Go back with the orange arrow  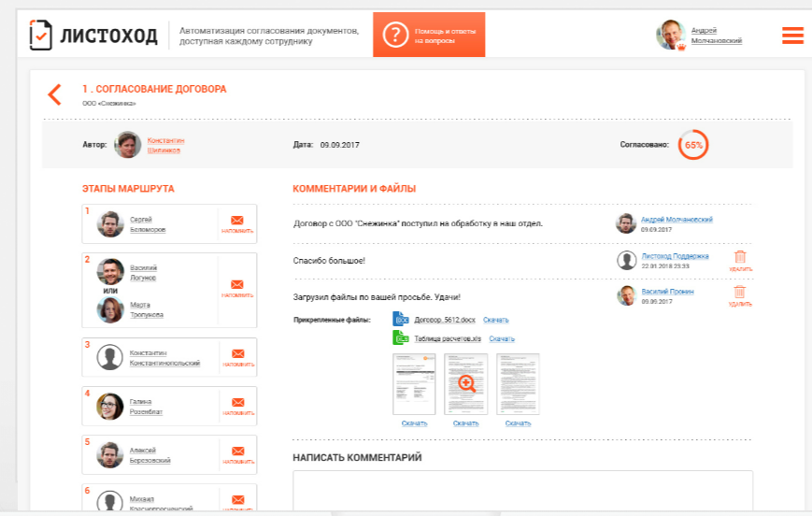pos(55,94)
